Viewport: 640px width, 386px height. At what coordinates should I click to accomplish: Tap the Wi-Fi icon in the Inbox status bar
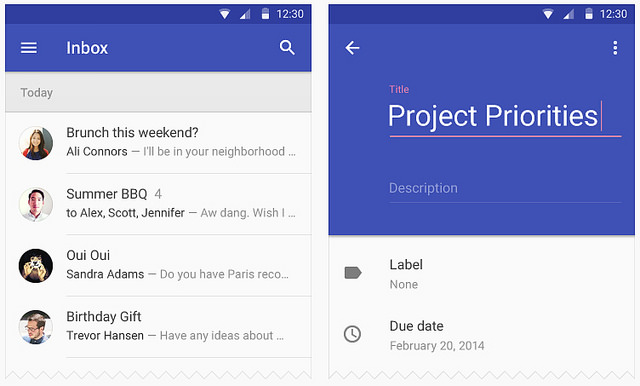point(224,14)
